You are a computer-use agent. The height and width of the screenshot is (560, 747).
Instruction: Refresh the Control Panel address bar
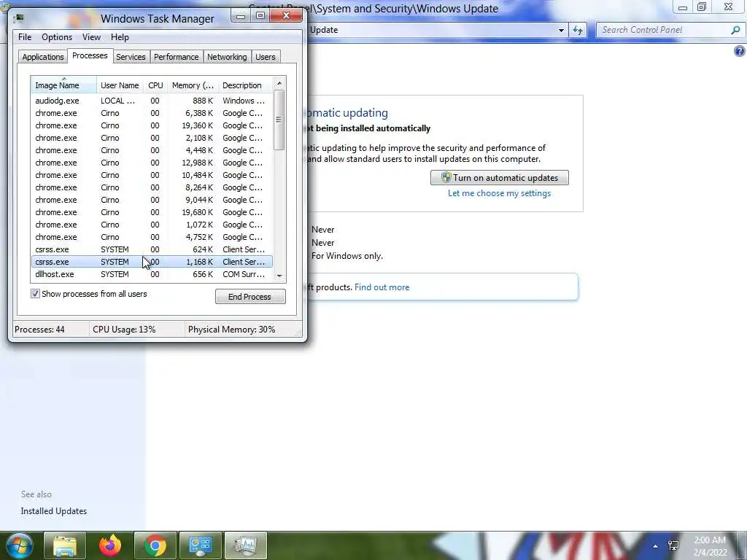pos(578,30)
